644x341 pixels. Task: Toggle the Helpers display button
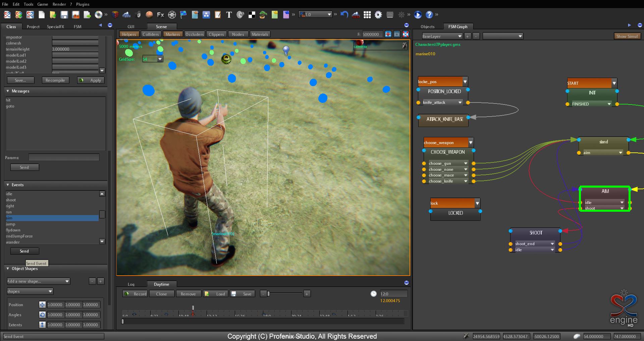pos(129,34)
